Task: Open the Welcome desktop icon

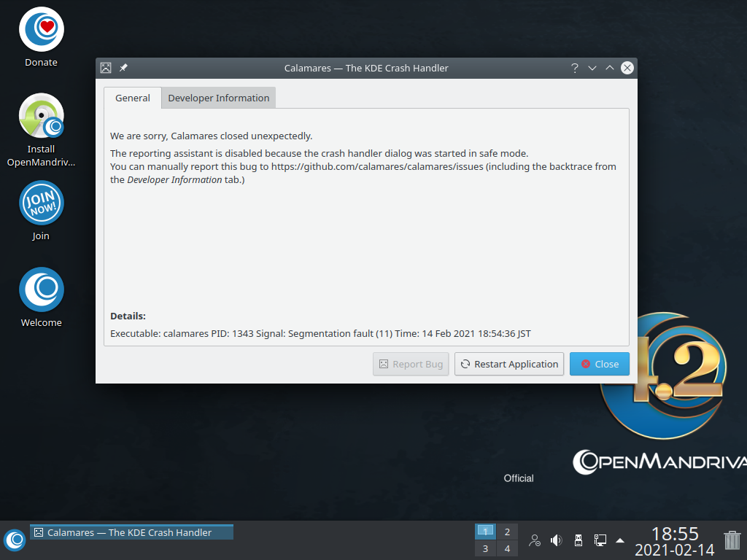Action: pos(42,297)
